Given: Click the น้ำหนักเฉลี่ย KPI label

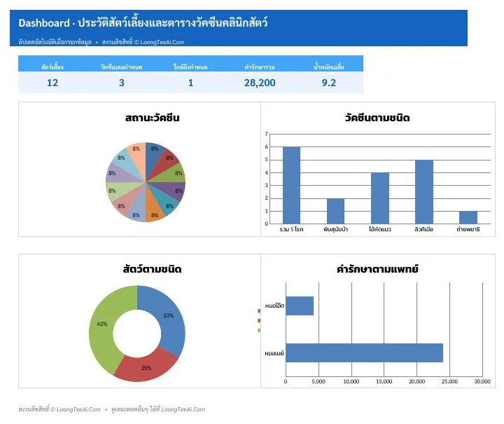Looking at the screenshot, I should (x=329, y=67).
